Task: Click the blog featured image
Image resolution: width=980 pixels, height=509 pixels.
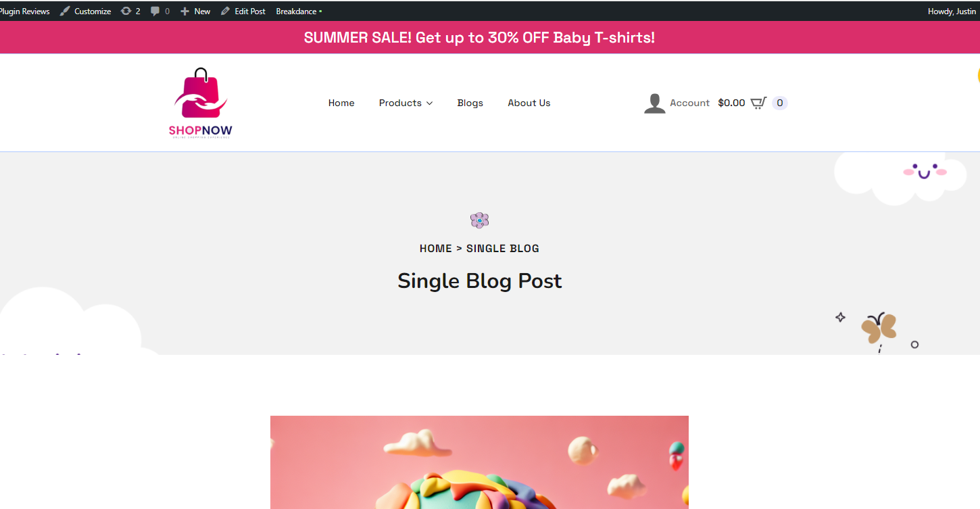Action: pos(479,462)
